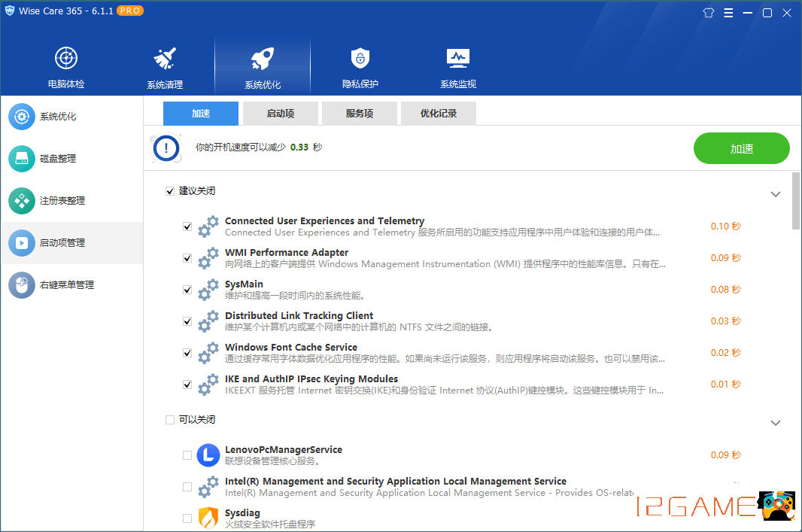
Task: Click the skin (shirt) icon in title bar
Action: (x=709, y=13)
